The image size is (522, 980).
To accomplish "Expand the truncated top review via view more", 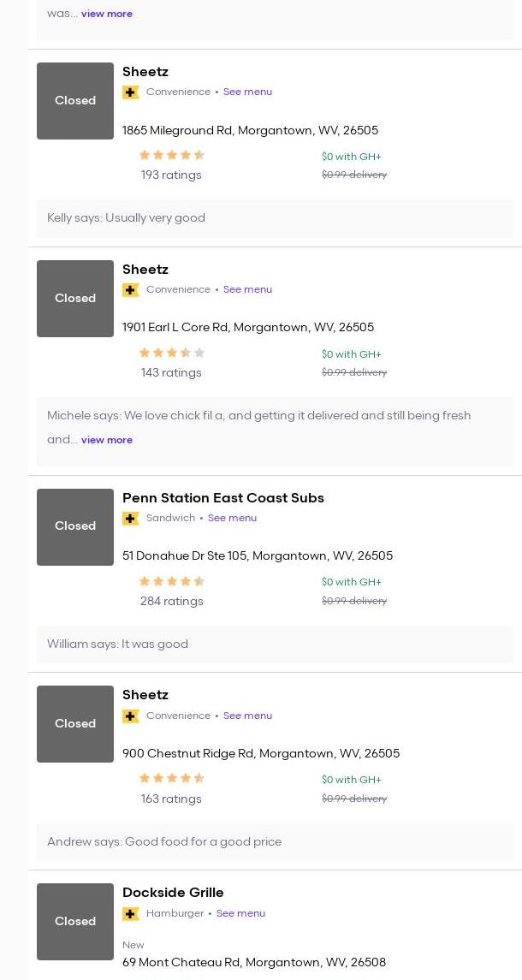I will (107, 14).
